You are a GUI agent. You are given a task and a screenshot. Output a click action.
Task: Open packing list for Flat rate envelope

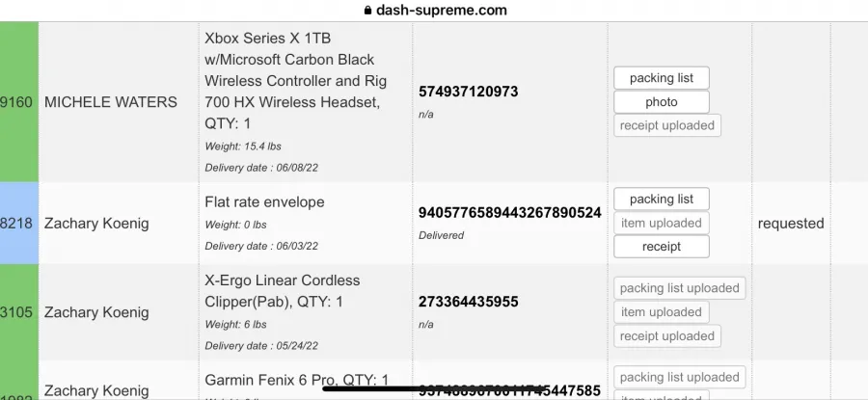[661, 200]
